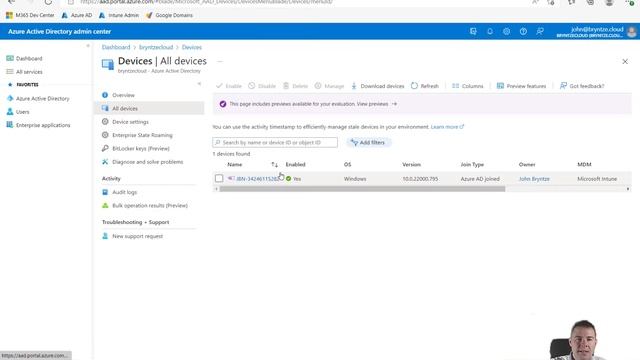Open New support request

coord(137,236)
